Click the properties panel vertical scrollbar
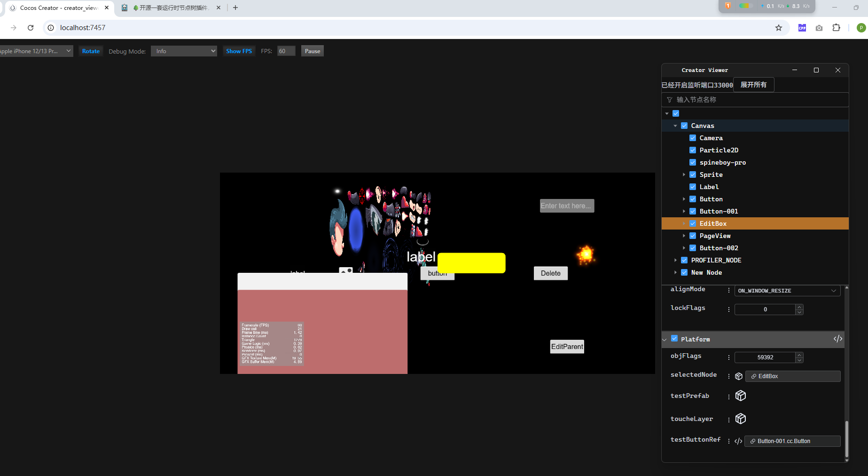This screenshot has width=868, height=476. click(847, 439)
